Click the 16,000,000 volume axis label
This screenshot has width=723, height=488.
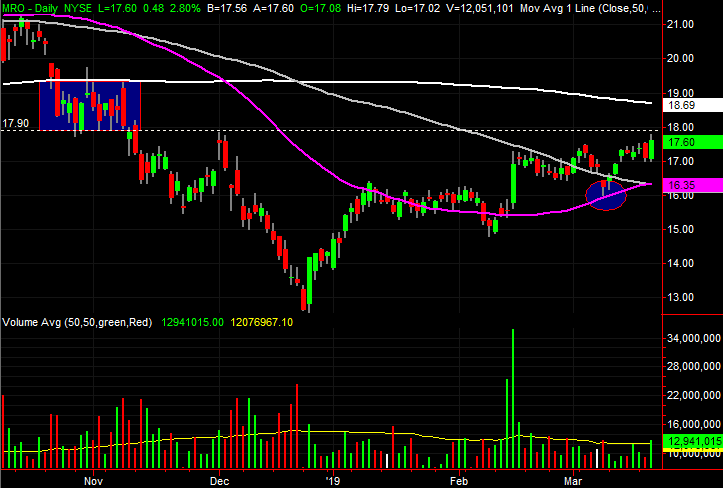pyautogui.click(x=693, y=424)
